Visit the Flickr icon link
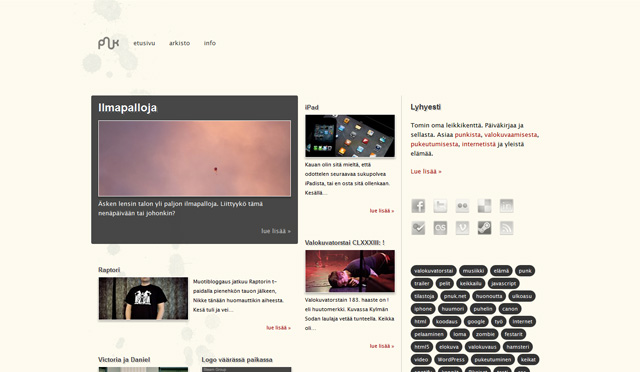 pos(462,206)
